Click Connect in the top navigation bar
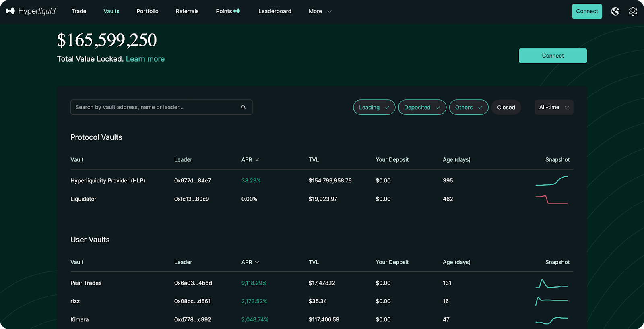The height and width of the screenshot is (329, 644). (587, 11)
